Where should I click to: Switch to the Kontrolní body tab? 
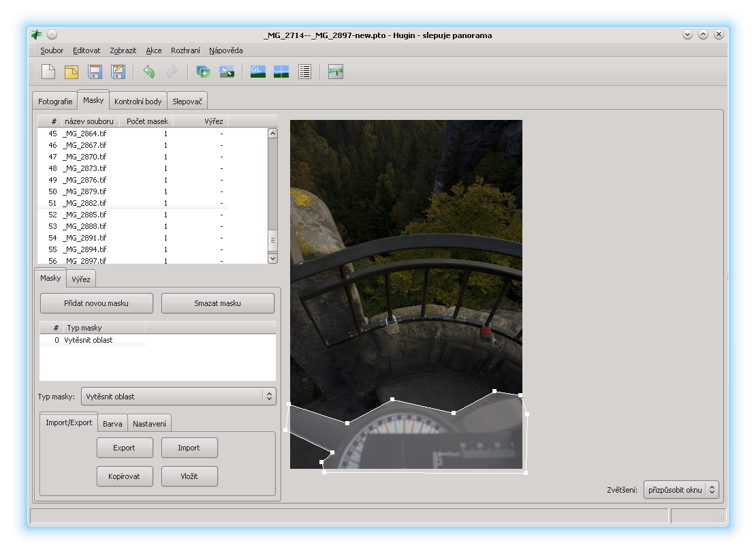pyautogui.click(x=138, y=102)
